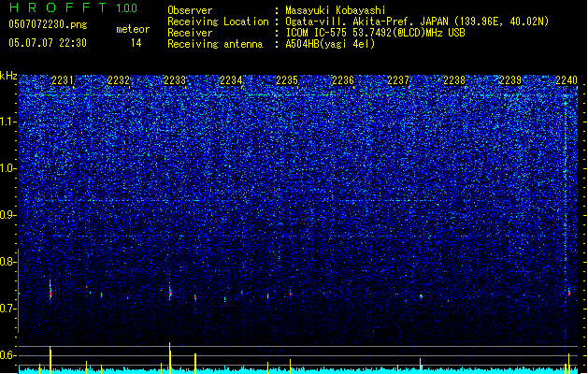Click time marker 2235

[x=287, y=80]
